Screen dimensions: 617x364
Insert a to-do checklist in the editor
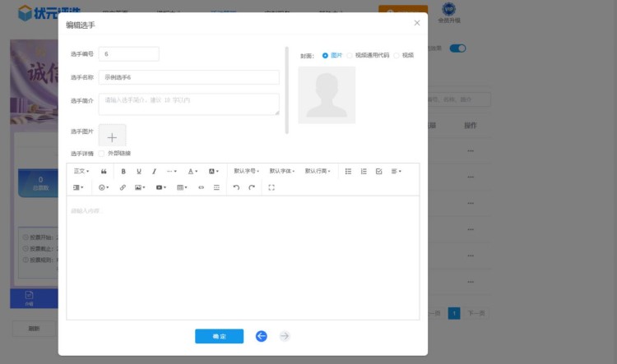pyautogui.click(x=378, y=171)
